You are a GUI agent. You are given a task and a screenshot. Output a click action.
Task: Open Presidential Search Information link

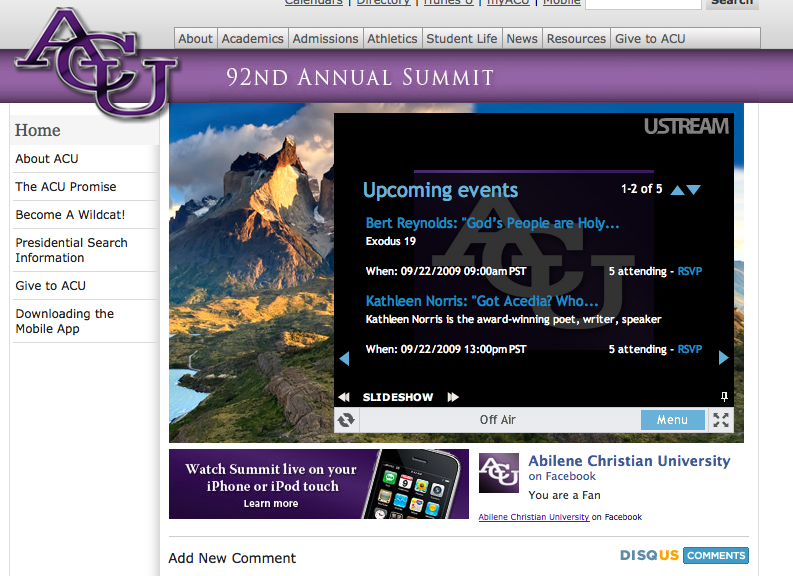71,250
